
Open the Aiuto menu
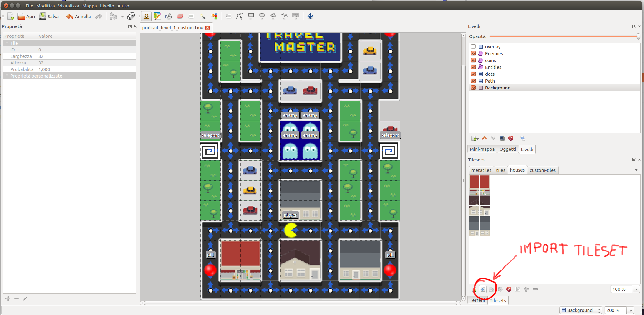123,6
